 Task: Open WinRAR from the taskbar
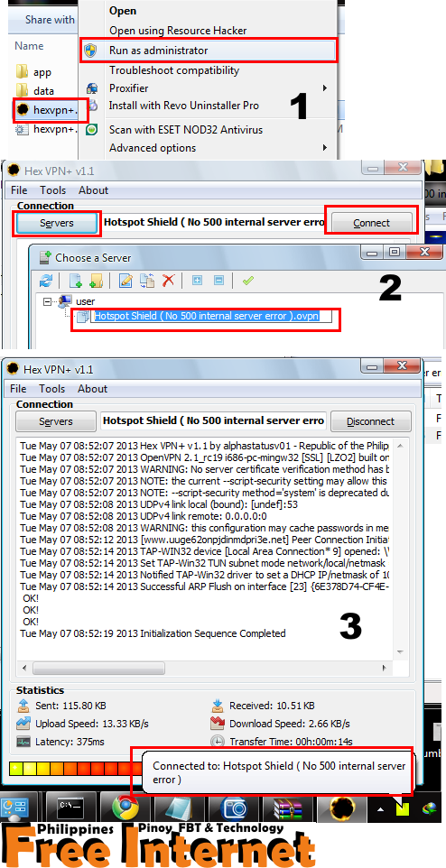[x=287, y=808]
